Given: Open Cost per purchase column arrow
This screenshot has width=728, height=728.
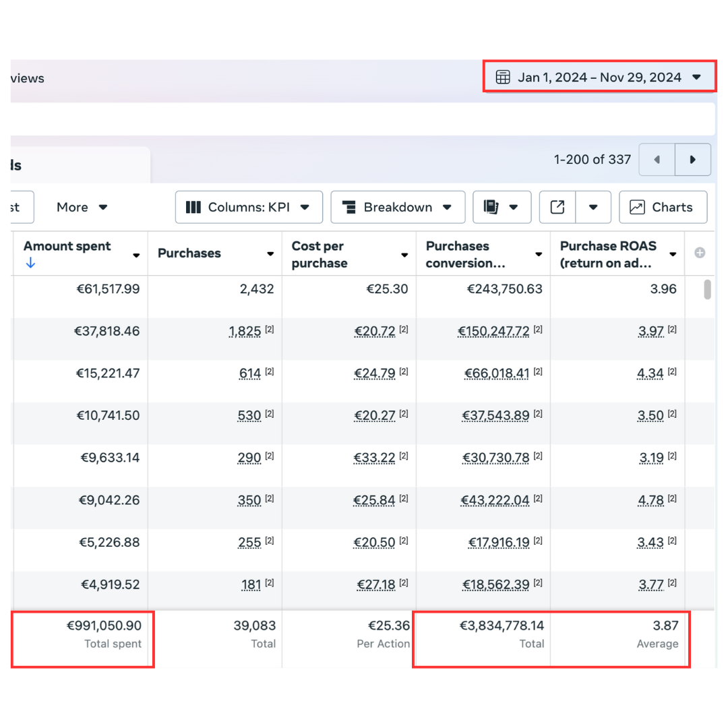Looking at the screenshot, I should tap(404, 255).
